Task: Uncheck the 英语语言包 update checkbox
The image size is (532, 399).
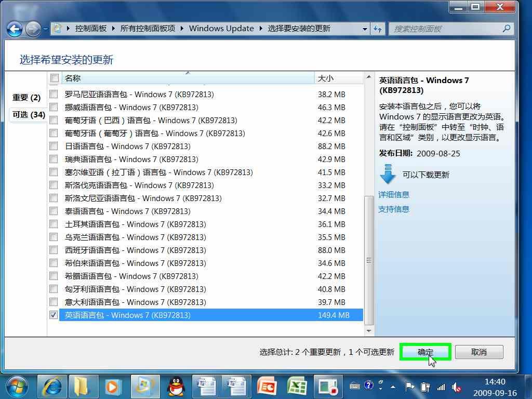Action: [54, 315]
